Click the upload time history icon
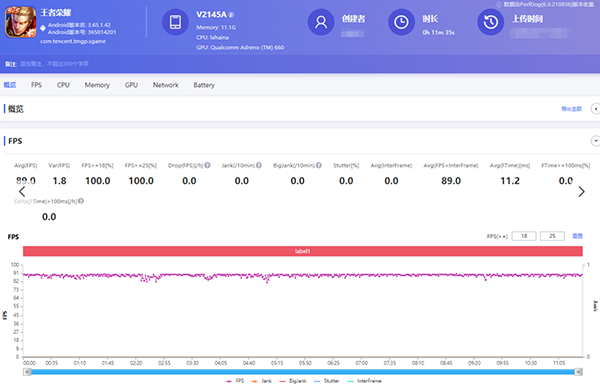Viewport: 600px width, 385px height. [491, 22]
